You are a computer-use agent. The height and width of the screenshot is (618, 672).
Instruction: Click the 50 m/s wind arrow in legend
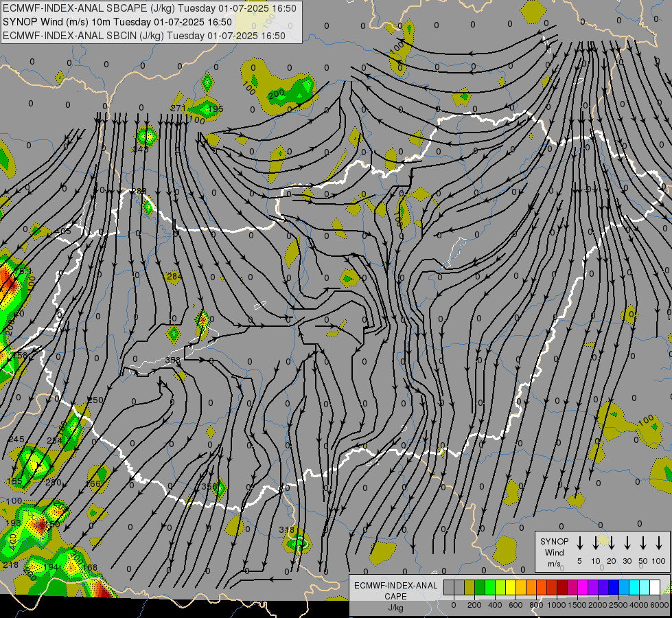[x=643, y=543]
